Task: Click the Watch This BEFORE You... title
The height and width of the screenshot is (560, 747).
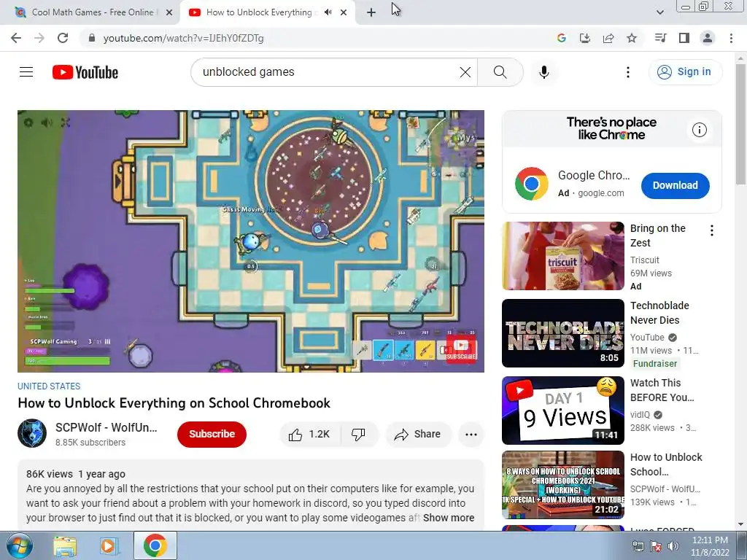Action: 662,390
